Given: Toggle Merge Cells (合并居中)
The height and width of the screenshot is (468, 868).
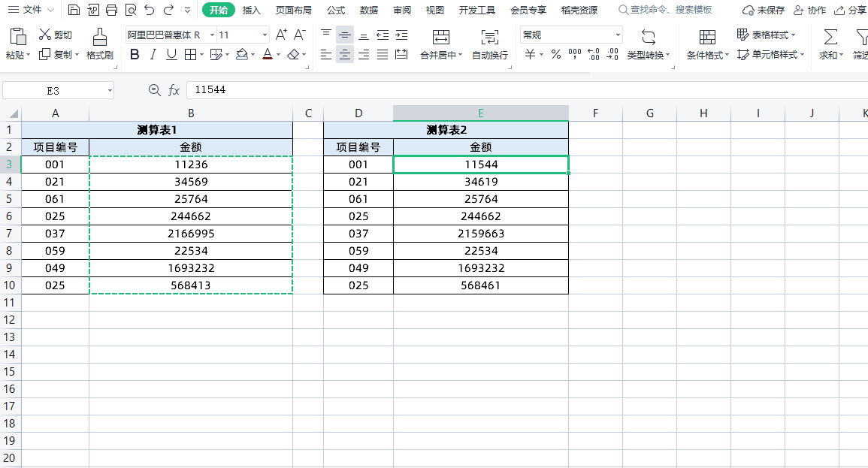Looking at the screenshot, I should point(440,44).
